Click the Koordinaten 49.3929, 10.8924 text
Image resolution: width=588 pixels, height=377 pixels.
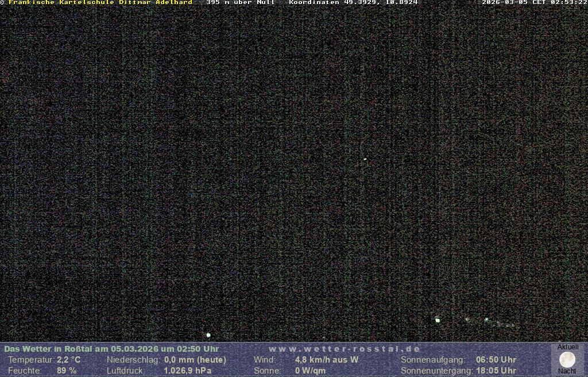pos(353,3)
